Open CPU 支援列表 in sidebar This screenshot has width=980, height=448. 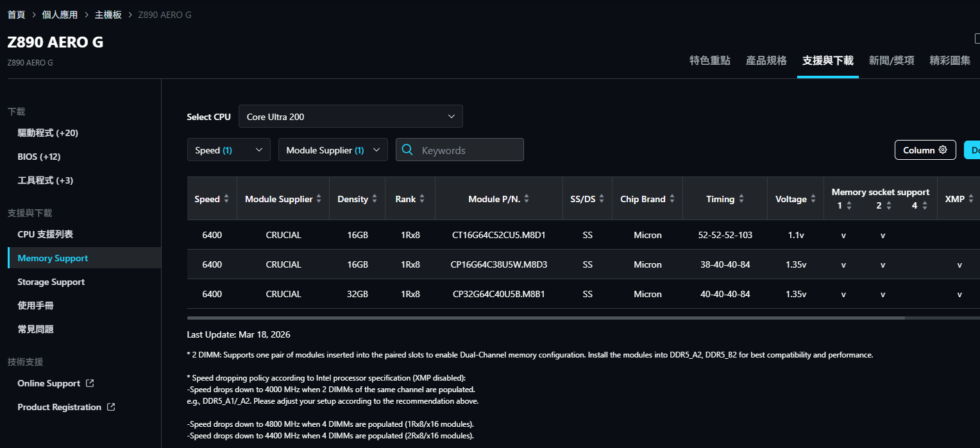[x=46, y=234]
